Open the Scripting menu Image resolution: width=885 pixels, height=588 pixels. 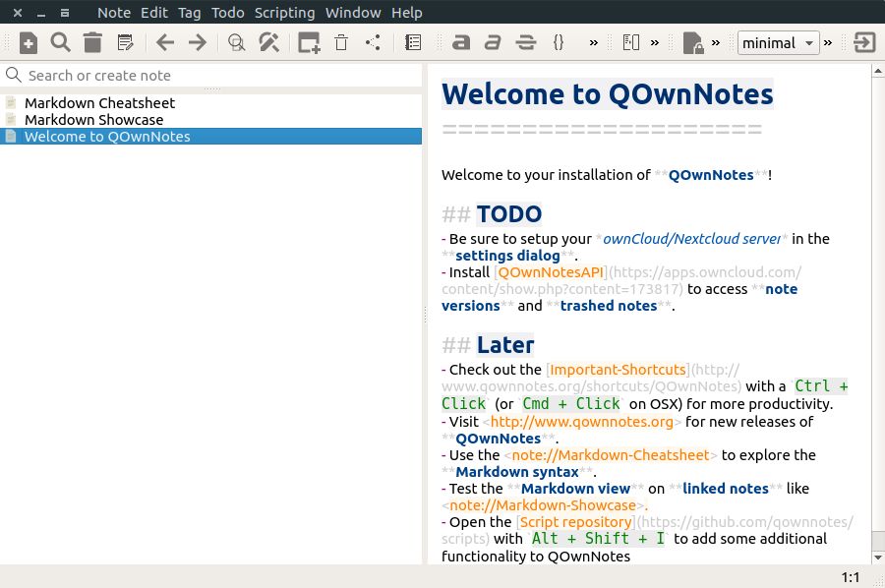[x=284, y=13]
